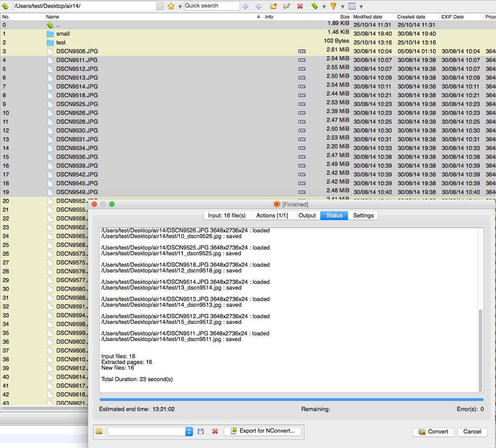Click file icon of DSCN9539.JPG
Image resolution: width=496 pixels, height=448 pixels.
50,165
